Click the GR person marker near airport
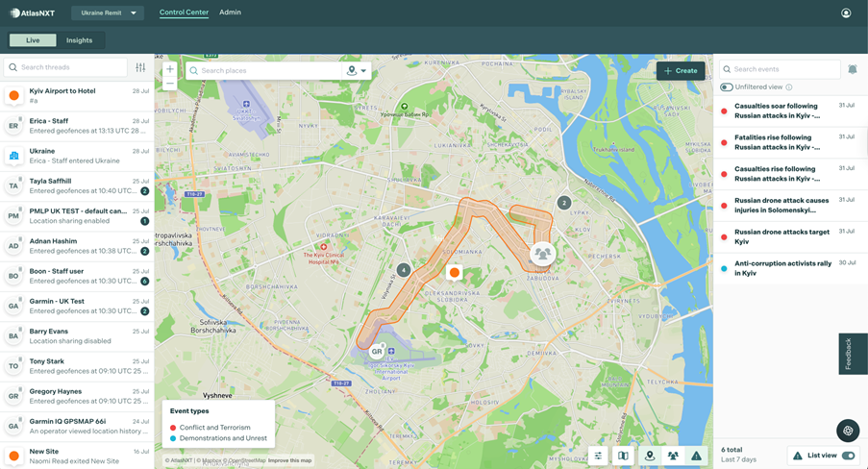 (377, 351)
